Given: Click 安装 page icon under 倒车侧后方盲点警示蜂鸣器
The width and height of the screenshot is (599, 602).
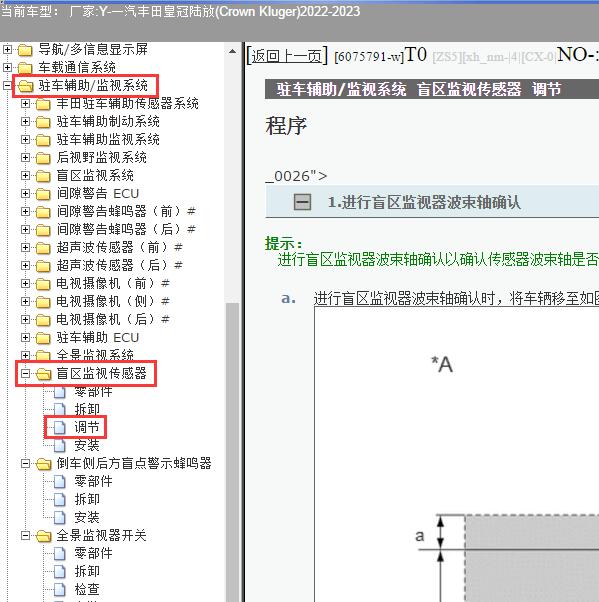Looking at the screenshot, I should pyautogui.click(x=60, y=518).
